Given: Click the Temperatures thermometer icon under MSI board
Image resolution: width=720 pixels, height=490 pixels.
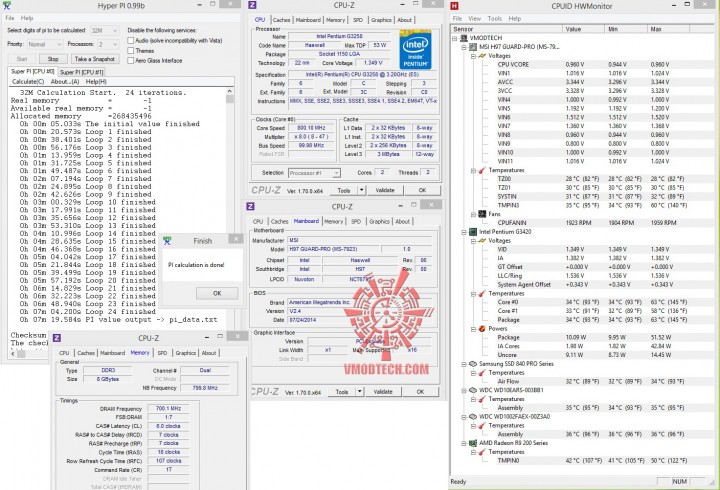Looking at the screenshot, I should pyautogui.click(x=482, y=170).
